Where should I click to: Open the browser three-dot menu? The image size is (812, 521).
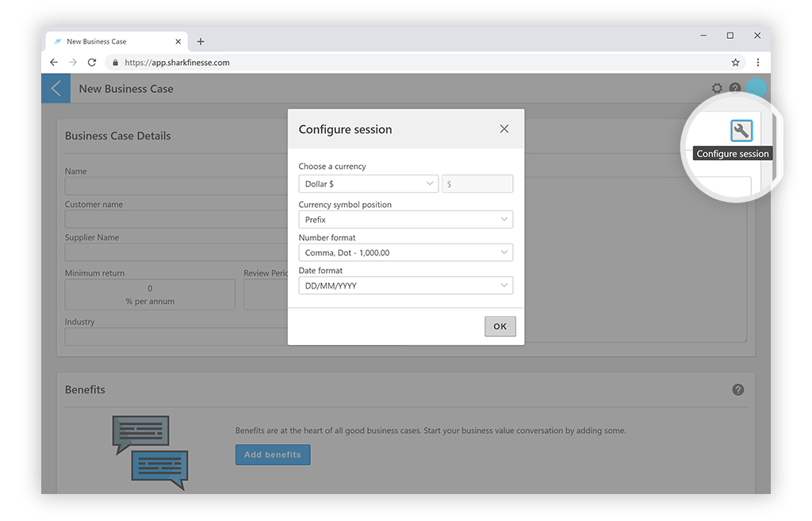pos(757,62)
